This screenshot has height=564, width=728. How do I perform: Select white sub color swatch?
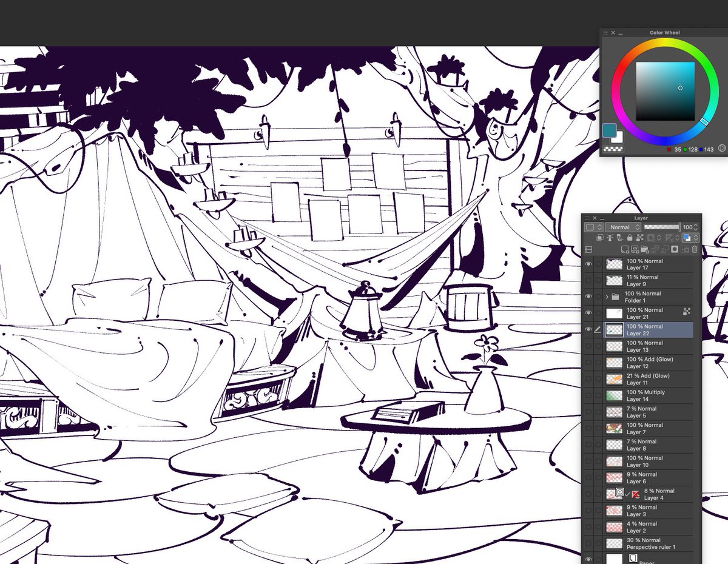(x=618, y=138)
